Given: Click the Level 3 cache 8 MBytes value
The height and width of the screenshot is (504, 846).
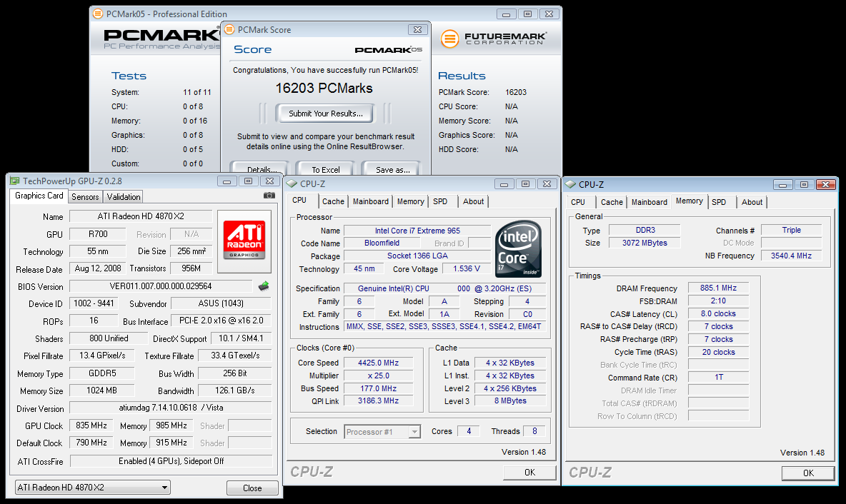Looking at the screenshot, I should point(510,401).
